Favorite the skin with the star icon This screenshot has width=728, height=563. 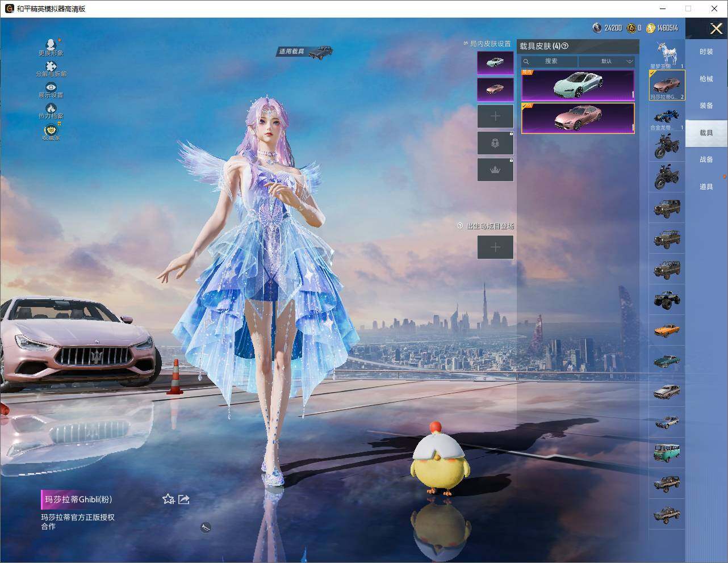click(x=168, y=499)
